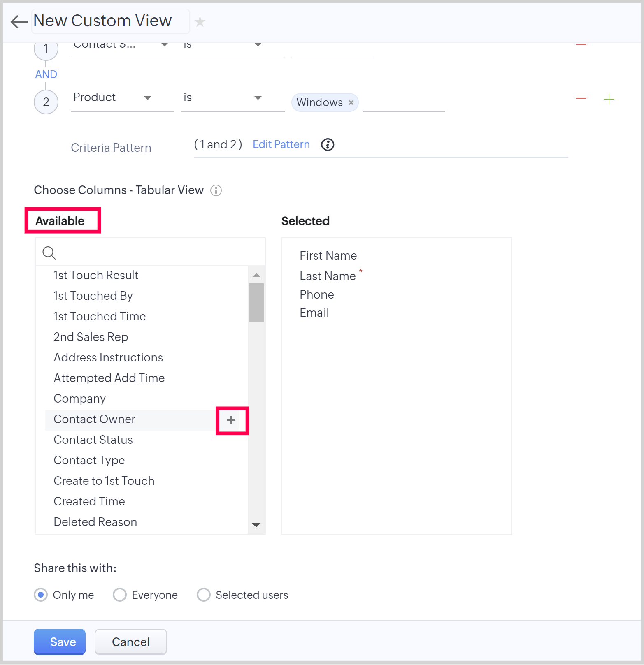Open the Product field dropdown
This screenshot has height=665, width=644.
(148, 98)
